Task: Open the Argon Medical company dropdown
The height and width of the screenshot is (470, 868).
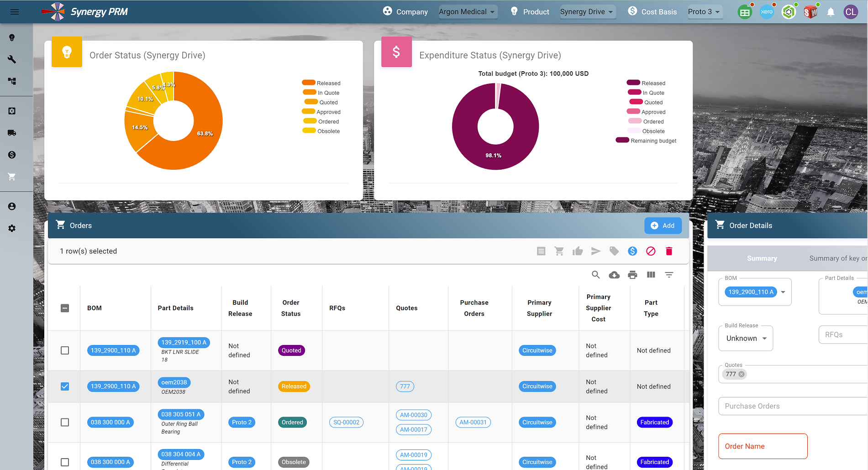Action: pyautogui.click(x=468, y=12)
